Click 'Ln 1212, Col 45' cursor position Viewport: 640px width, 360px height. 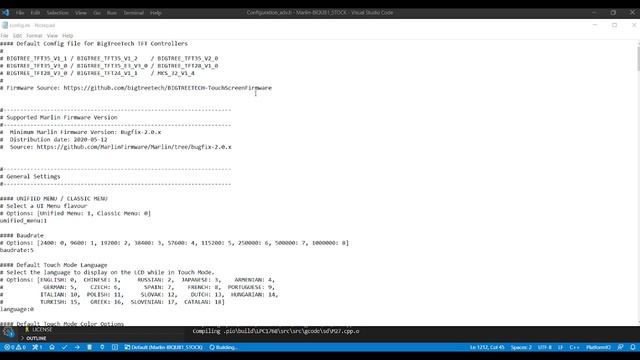point(487,347)
